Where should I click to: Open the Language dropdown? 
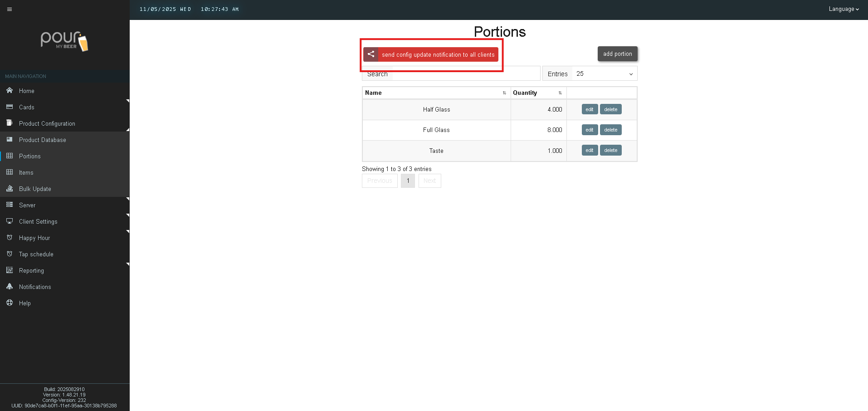844,9
